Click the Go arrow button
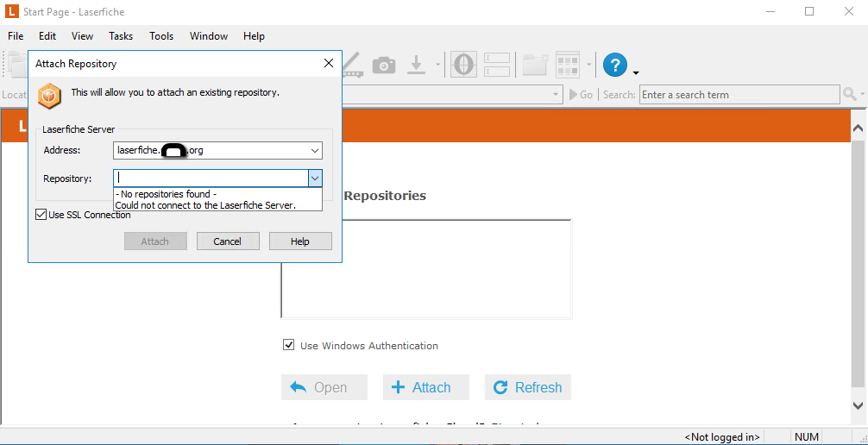The height and width of the screenshot is (445, 868). (581, 95)
